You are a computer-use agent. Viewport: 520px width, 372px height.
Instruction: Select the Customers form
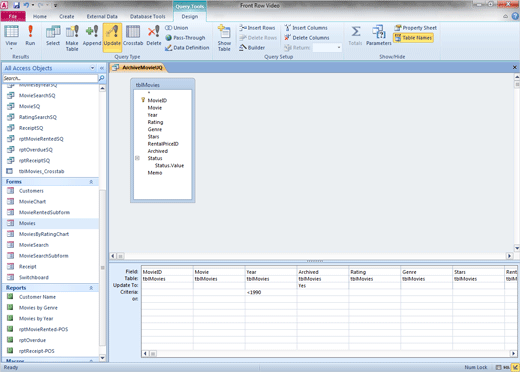click(31, 191)
